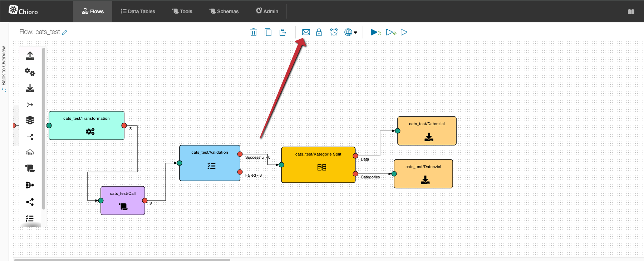Viewport: 644px width, 261px height.
Task: Select the gears transformation palette icon
Action: click(x=30, y=72)
